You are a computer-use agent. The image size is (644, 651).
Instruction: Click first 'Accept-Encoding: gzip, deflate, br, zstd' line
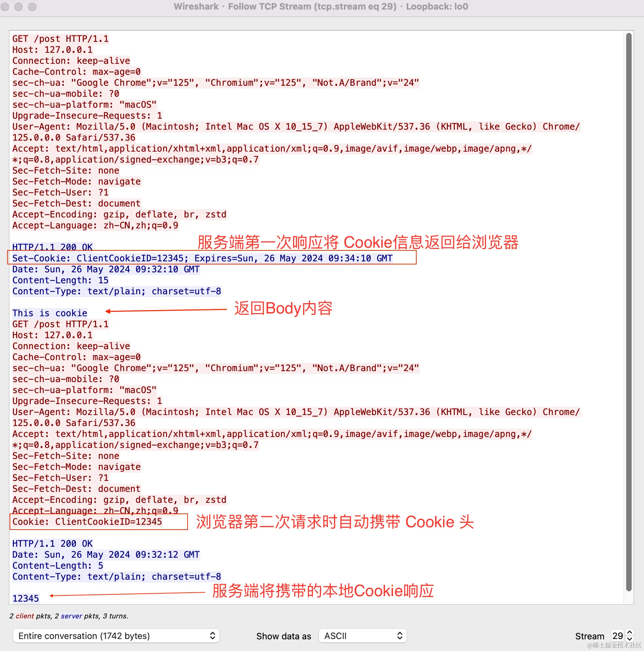[x=119, y=214]
